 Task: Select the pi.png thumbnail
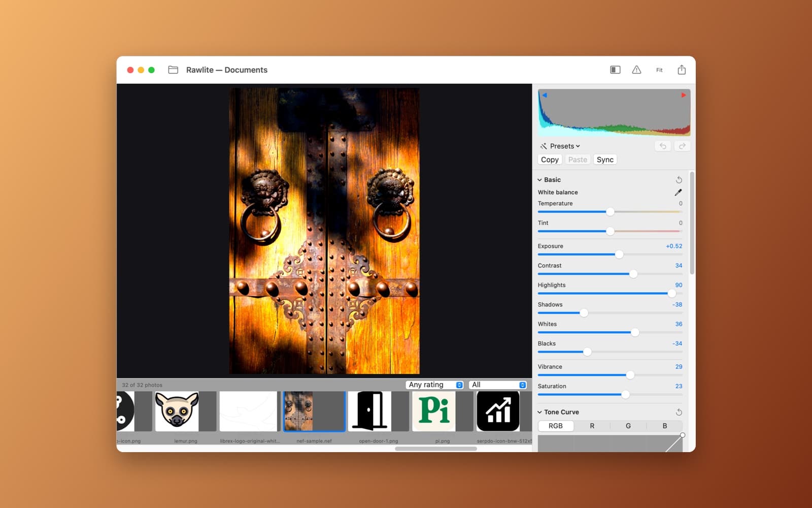click(x=443, y=411)
